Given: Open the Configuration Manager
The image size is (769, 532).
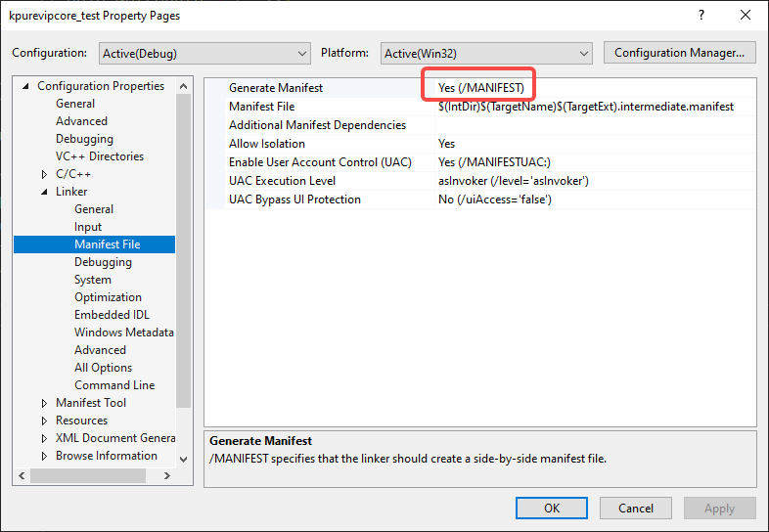Looking at the screenshot, I should coord(680,53).
